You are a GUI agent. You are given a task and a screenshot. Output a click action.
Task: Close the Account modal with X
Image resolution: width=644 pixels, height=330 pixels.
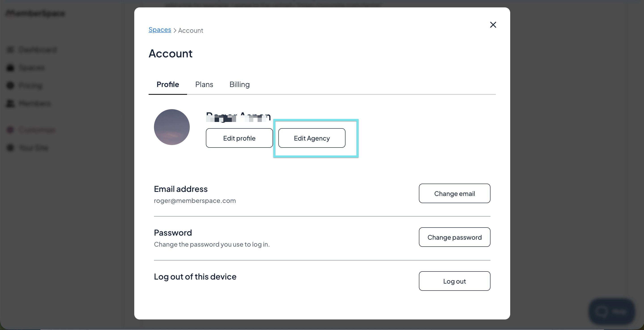[x=493, y=25]
